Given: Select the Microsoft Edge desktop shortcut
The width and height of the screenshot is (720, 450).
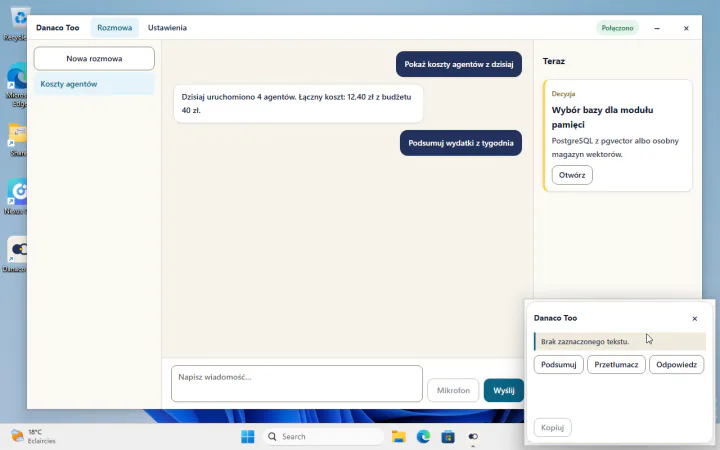Looking at the screenshot, I should point(17,85).
